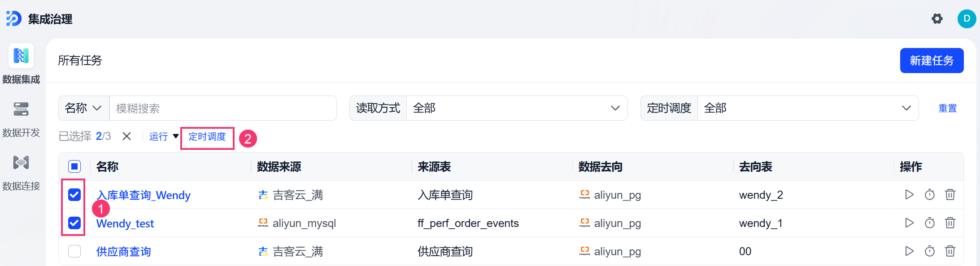Click the user avatar D icon
Image resolution: width=980 pixels, height=266 pixels.
point(967,19)
